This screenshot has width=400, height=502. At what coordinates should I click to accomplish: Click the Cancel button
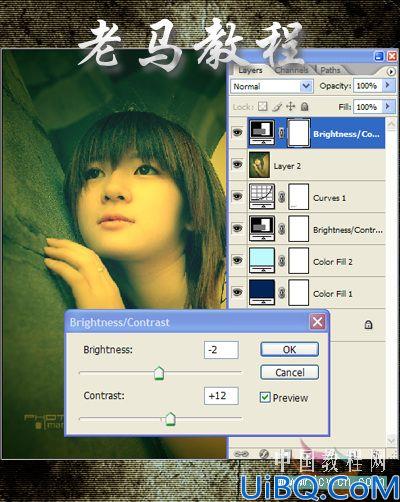[289, 372]
